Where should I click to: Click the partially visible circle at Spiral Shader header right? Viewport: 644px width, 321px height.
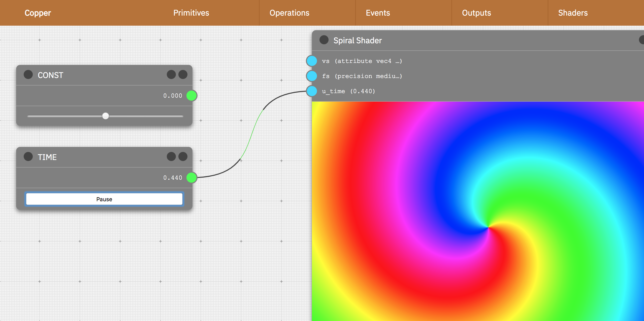pyautogui.click(x=642, y=40)
